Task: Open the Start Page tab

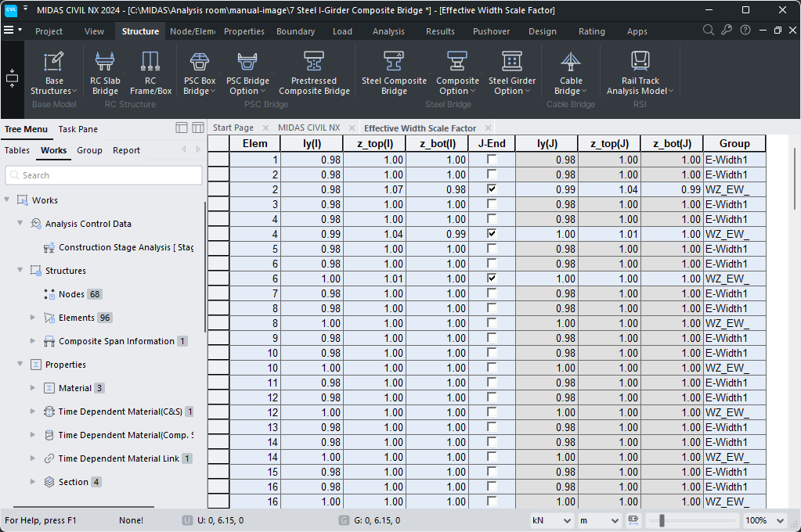Action: (236, 127)
